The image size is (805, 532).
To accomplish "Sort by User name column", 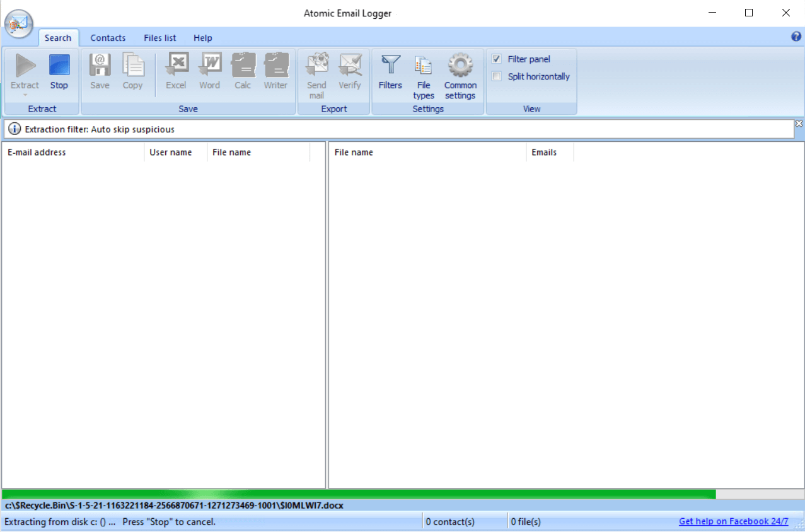I will (x=176, y=152).
